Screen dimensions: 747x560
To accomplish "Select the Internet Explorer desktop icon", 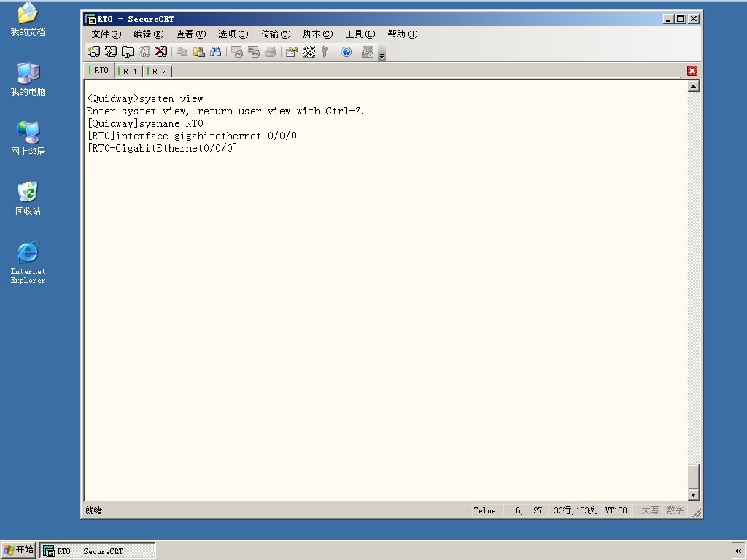I will (28, 262).
